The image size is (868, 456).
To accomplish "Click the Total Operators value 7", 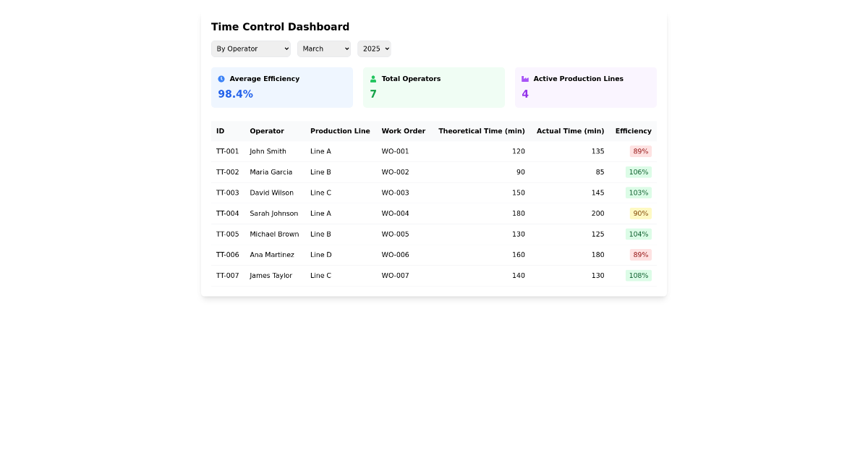I will [x=373, y=93].
